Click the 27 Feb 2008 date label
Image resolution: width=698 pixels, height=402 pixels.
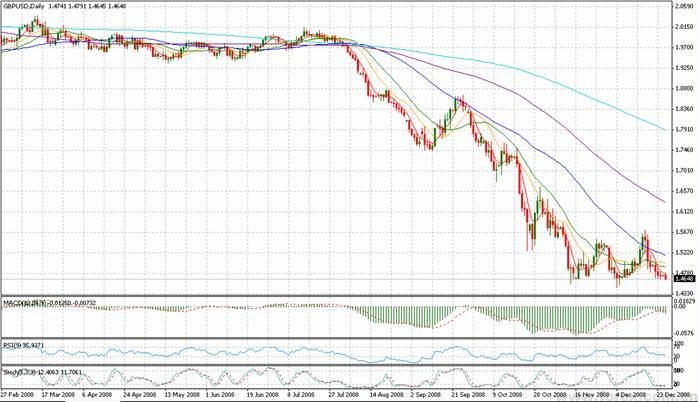[16, 395]
